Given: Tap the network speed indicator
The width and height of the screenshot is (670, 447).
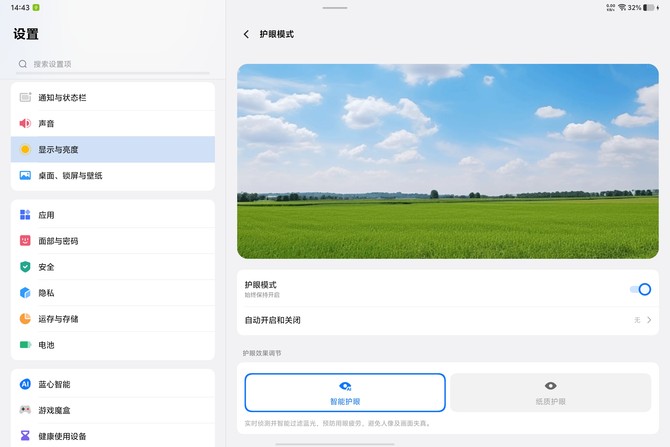Looking at the screenshot, I should click(x=611, y=7).
